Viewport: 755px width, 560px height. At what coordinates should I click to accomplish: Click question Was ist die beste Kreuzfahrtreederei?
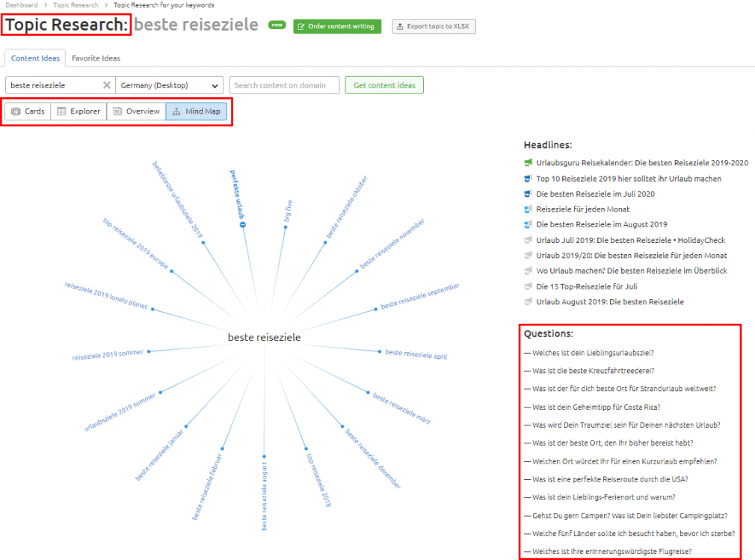(594, 371)
